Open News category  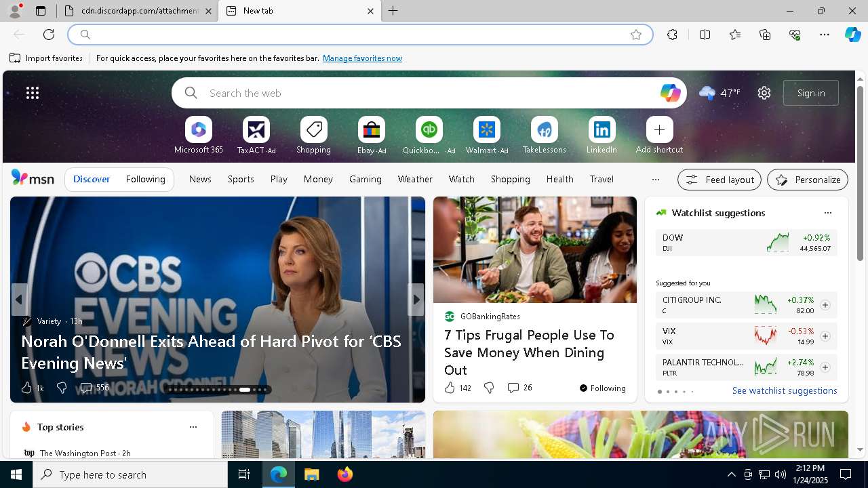[x=200, y=179]
